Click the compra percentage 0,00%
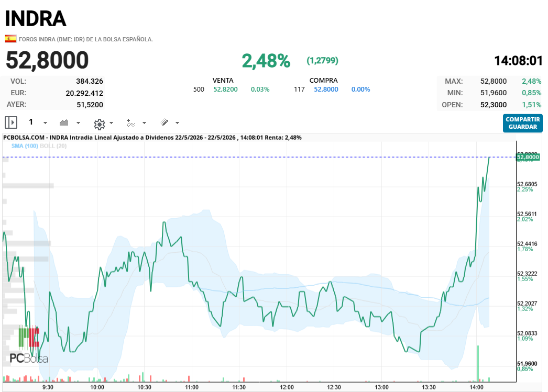The width and height of the screenshot is (548, 392). coord(360,89)
